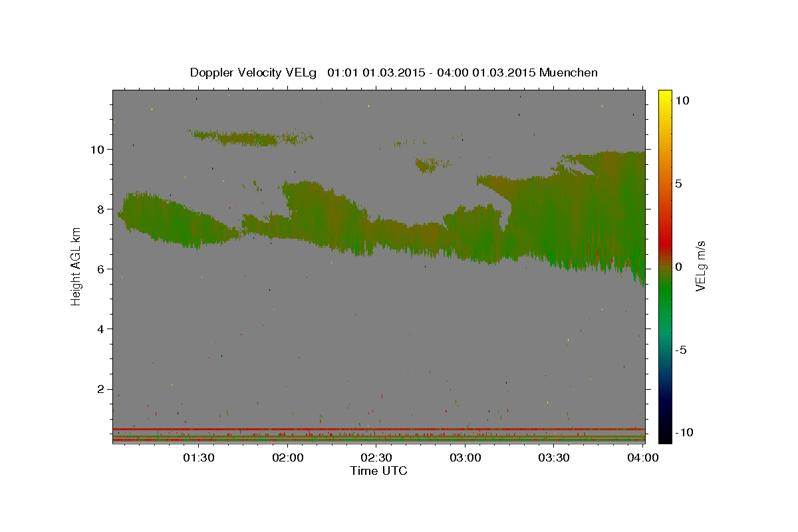The width and height of the screenshot is (798, 532).
Task: Click the 04:00 time tick label
Action: point(642,458)
